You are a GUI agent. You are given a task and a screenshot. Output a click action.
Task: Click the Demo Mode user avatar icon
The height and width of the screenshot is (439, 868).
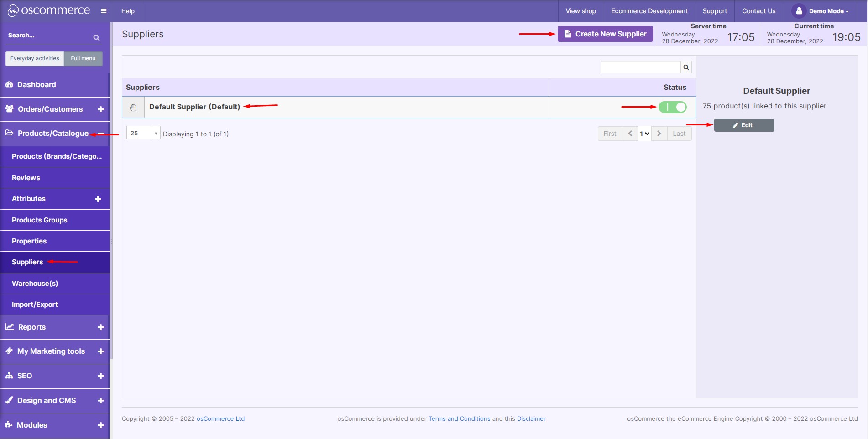point(799,11)
